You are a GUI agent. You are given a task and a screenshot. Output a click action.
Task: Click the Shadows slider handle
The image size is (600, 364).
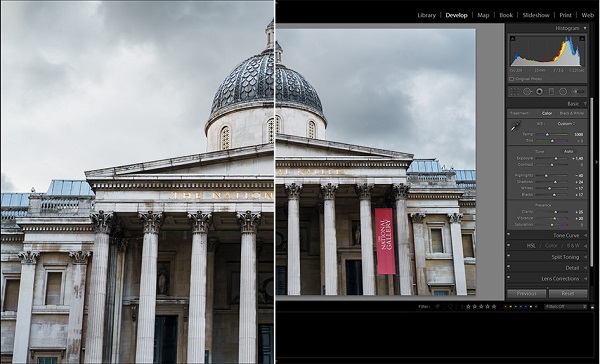coord(555,182)
